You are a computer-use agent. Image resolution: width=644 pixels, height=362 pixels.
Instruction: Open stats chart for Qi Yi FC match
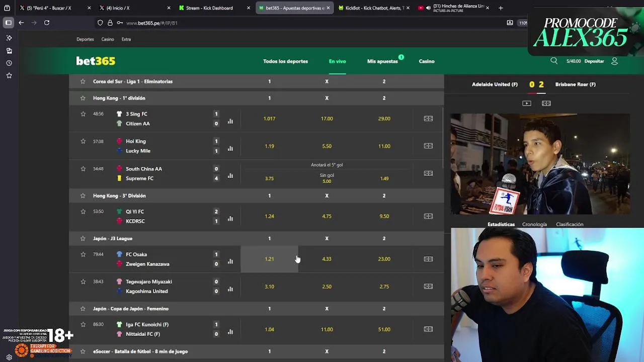[x=230, y=219]
